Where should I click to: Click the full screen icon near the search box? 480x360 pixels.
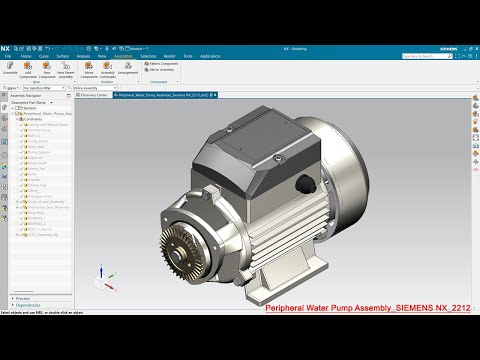(457, 56)
